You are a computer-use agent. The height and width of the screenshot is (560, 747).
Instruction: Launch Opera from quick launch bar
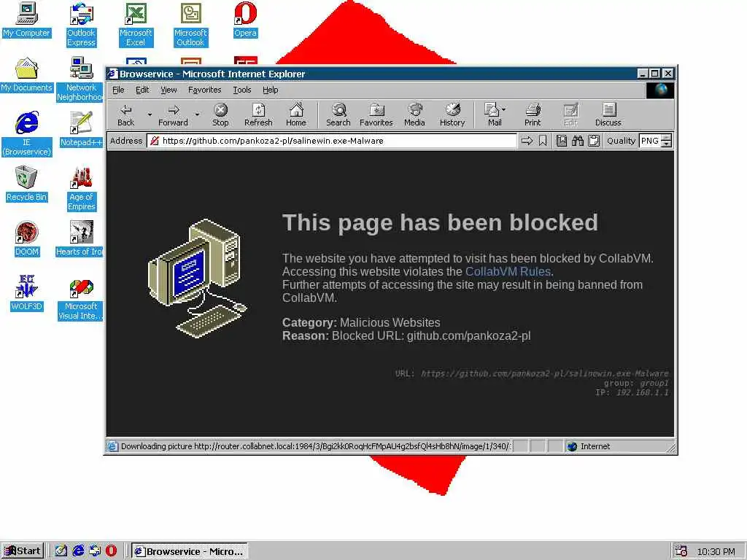(x=111, y=551)
